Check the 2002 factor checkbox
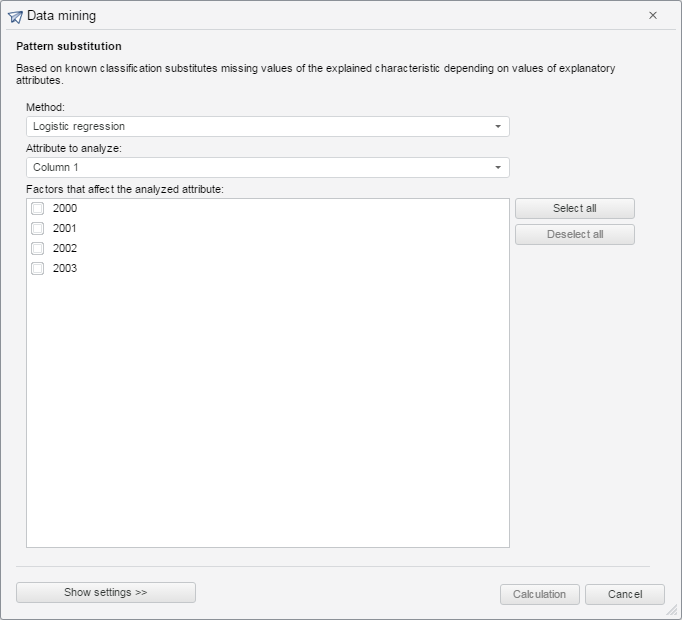Viewport: 682px width, 620px height. (38, 249)
